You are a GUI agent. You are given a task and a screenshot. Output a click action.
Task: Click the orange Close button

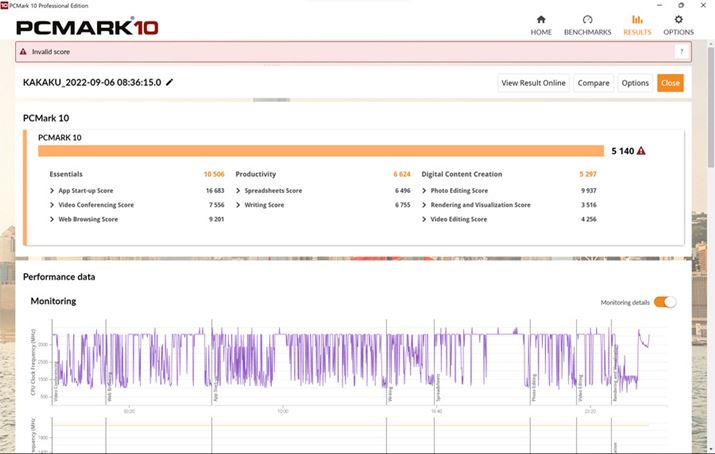tap(670, 83)
